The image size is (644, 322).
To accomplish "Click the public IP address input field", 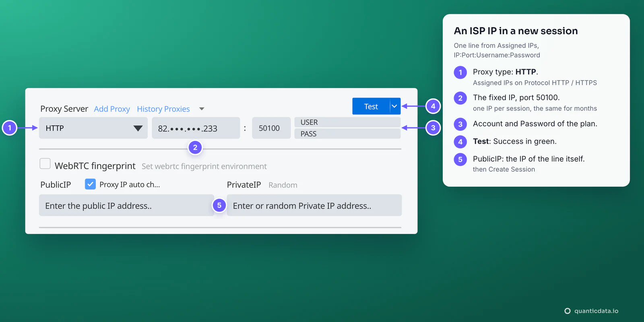I will 126,205.
